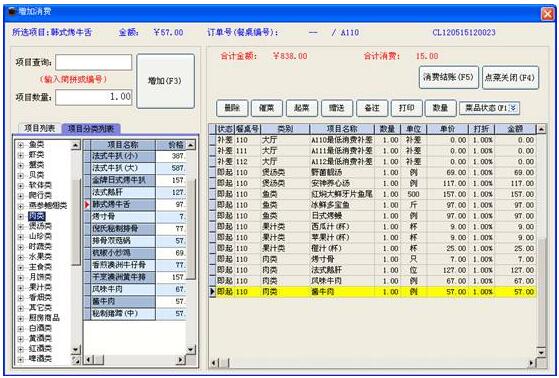559x378 pixels.
Task: Expand the 鱼类 category node
Action: point(21,145)
